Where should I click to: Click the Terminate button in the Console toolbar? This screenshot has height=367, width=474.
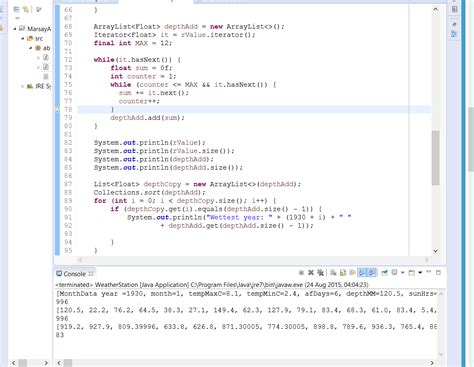tap(301, 273)
